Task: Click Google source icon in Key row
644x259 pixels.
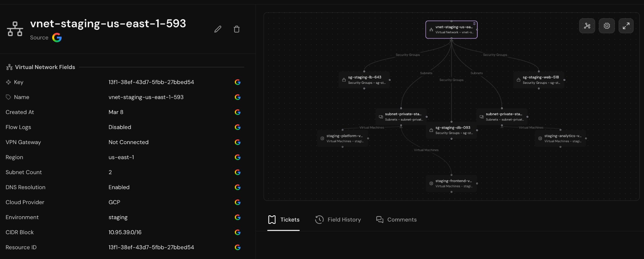Action: (x=238, y=82)
